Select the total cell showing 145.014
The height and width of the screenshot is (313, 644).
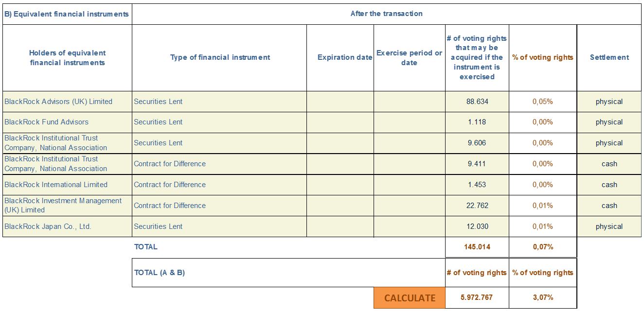point(477,247)
